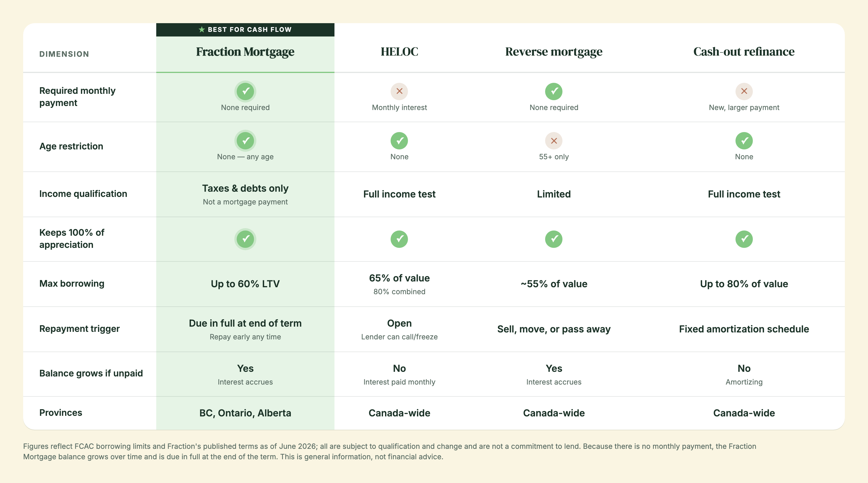Click the Best for Cash Flow banner text
The height and width of the screenshot is (483, 868).
[x=250, y=30]
